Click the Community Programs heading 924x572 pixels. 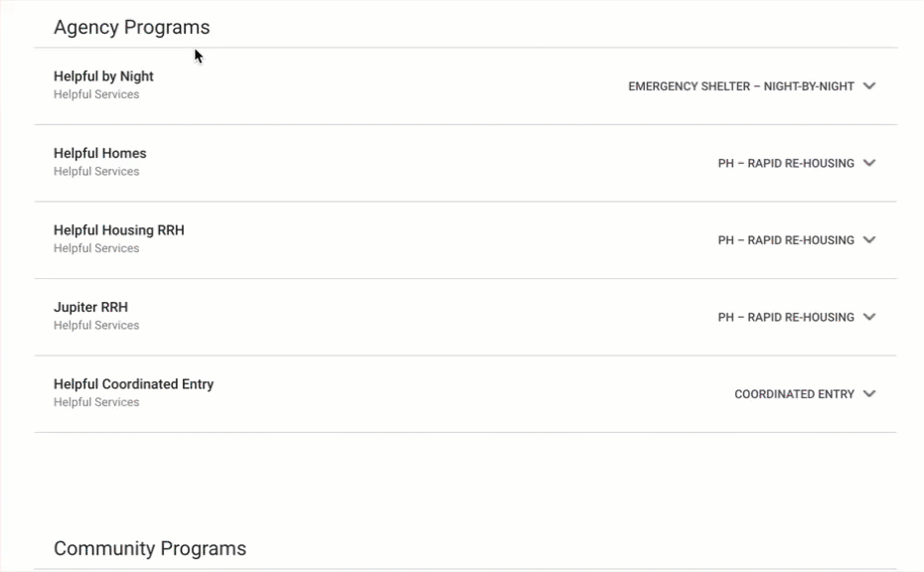149,549
